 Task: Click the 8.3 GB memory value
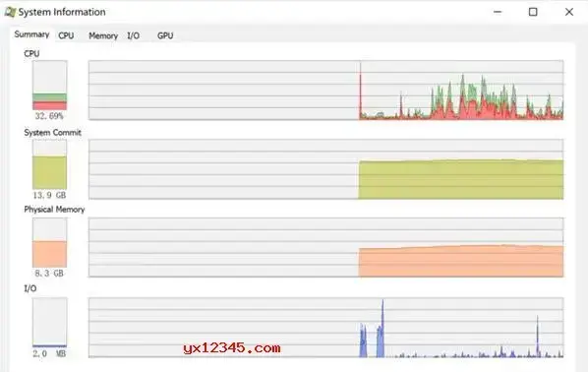(49, 274)
